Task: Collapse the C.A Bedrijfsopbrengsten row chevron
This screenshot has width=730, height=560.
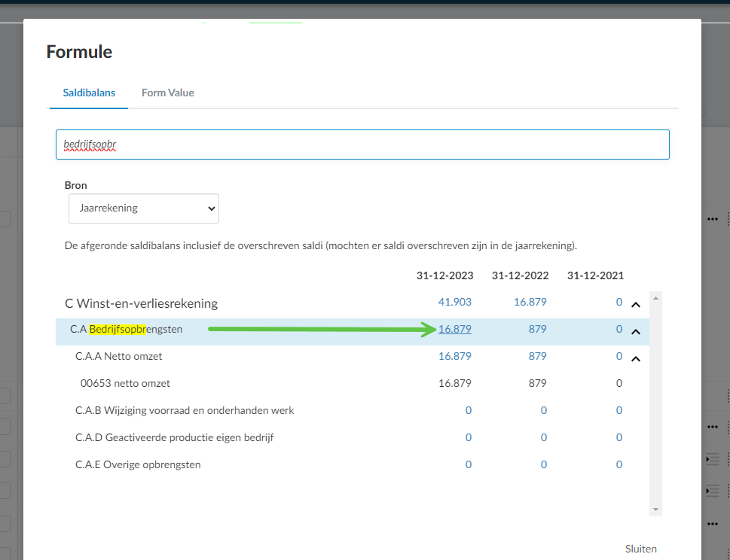Action: (636, 332)
